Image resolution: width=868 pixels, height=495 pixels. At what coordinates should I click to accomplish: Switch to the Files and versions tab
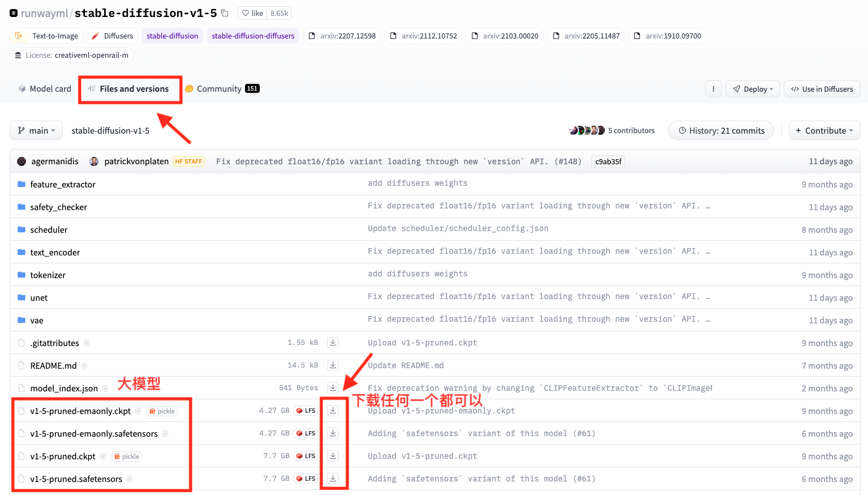click(x=128, y=89)
